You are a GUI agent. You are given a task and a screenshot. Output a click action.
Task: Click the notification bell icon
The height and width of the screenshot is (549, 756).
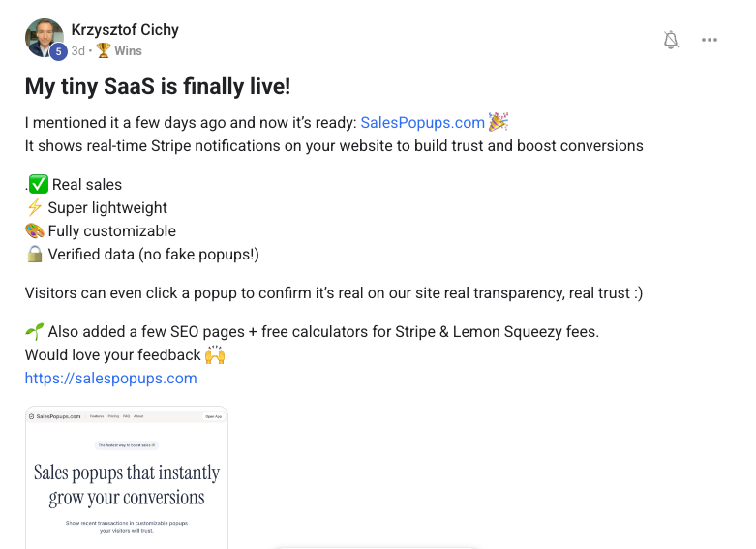click(x=671, y=40)
